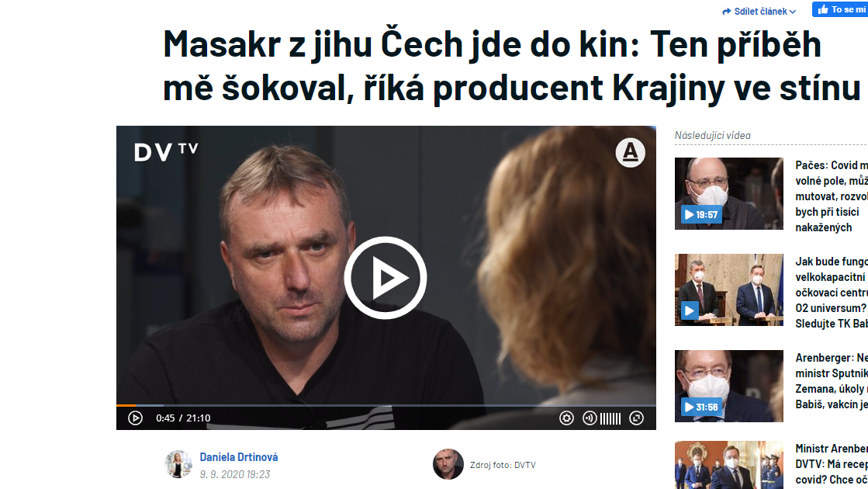Click Daniela Drtinová's avatar photo
868x489 pixels.
click(x=178, y=464)
